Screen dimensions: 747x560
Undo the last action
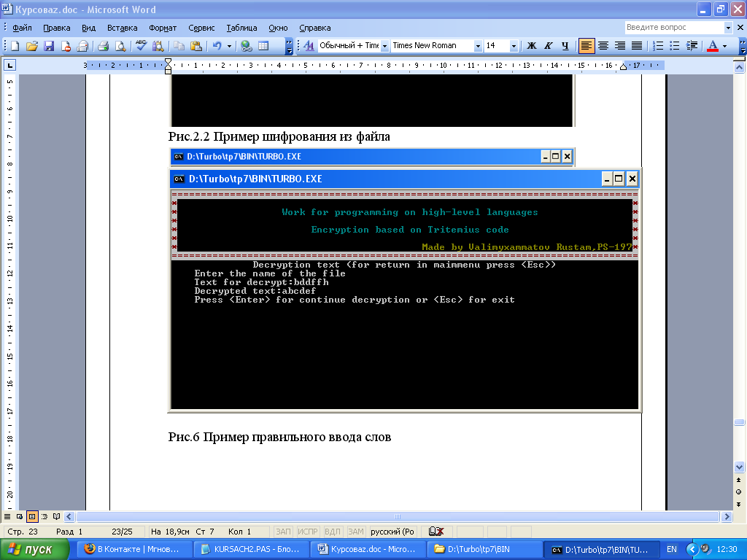tap(217, 46)
